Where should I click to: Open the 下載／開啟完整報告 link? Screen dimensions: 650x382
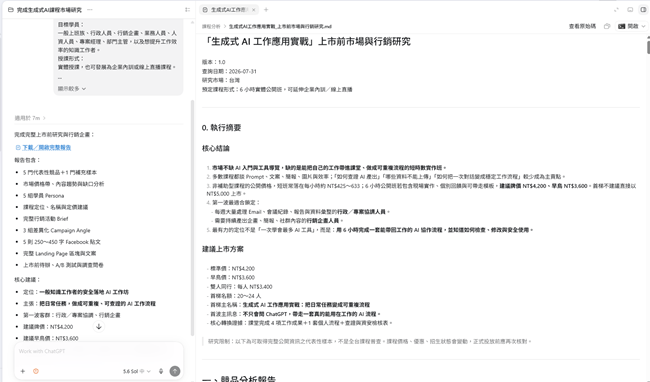(x=43, y=147)
